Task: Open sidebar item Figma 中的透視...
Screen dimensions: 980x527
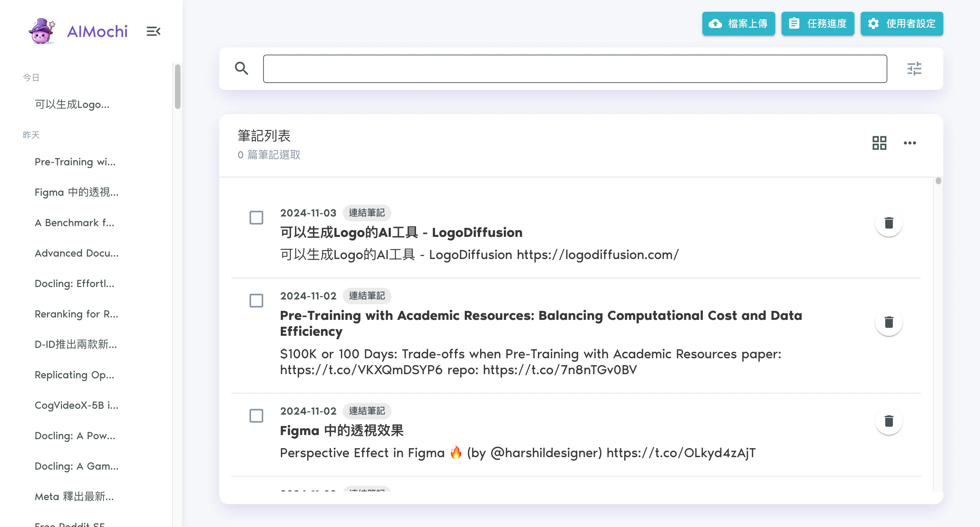Action: pyautogui.click(x=76, y=193)
